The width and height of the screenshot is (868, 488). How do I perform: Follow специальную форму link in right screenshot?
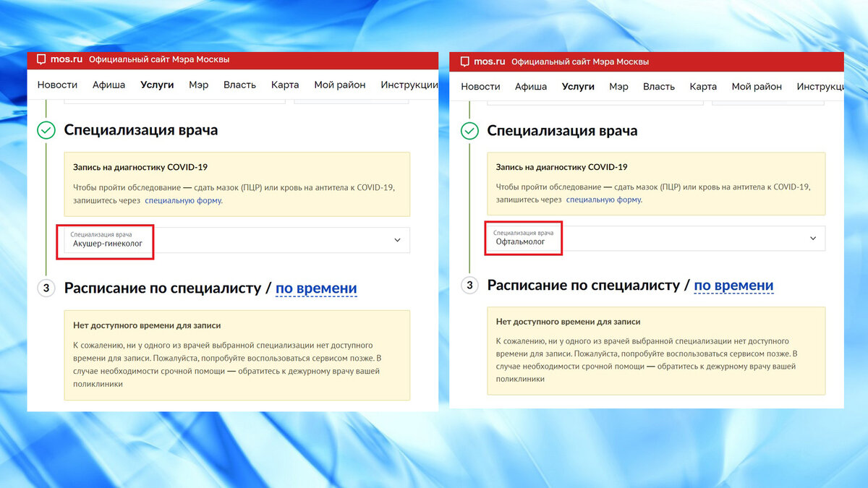click(x=604, y=200)
